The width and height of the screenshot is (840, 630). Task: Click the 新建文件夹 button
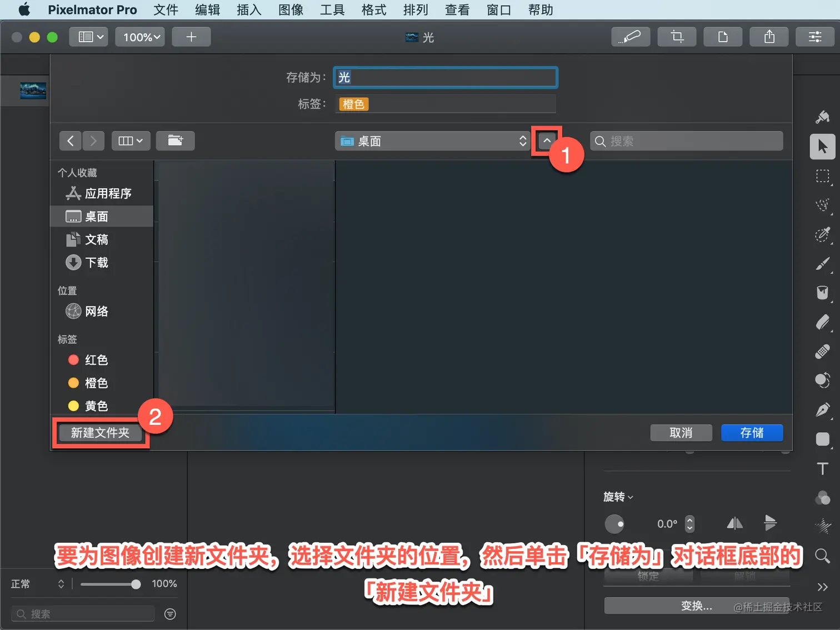[101, 433]
